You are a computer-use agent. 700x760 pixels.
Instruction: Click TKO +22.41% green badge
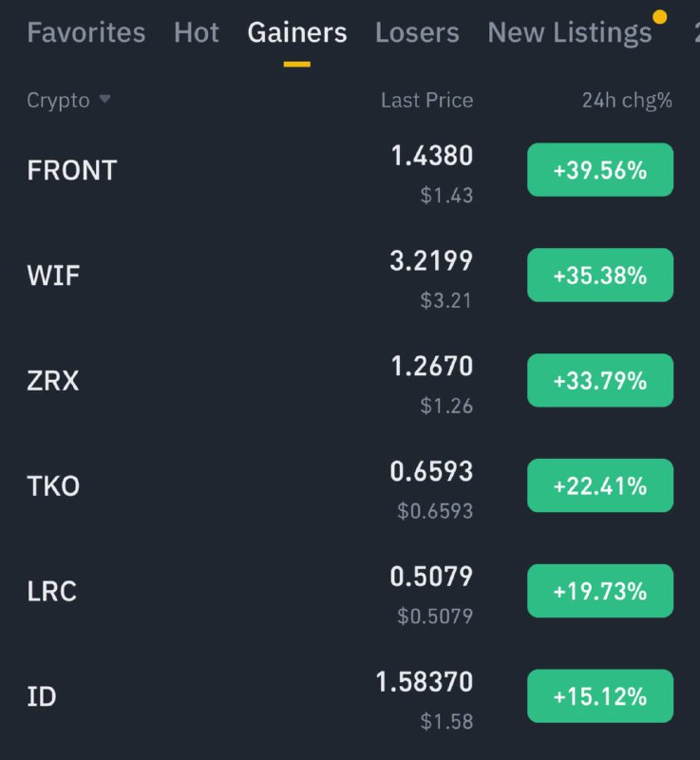pos(599,485)
